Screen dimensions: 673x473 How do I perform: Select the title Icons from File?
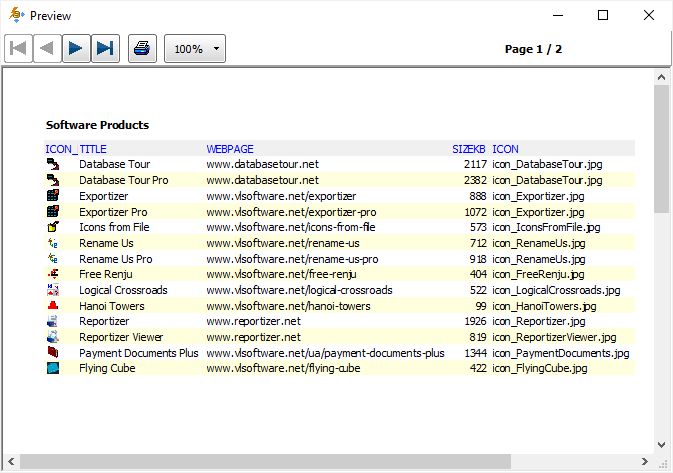click(x=114, y=227)
